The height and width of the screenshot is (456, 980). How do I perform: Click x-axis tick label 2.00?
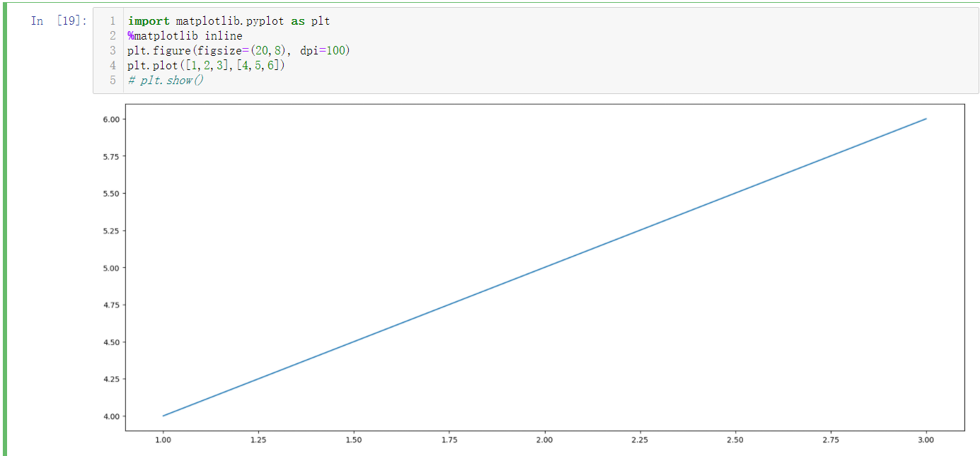tap(545, 440)
